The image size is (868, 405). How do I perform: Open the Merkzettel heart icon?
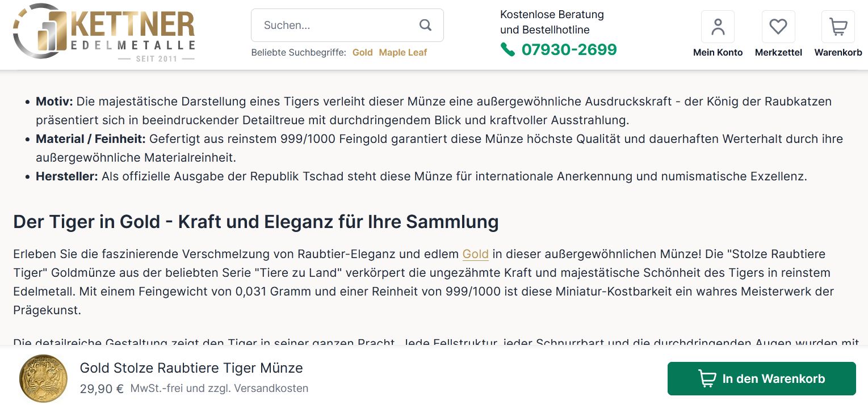778,27
